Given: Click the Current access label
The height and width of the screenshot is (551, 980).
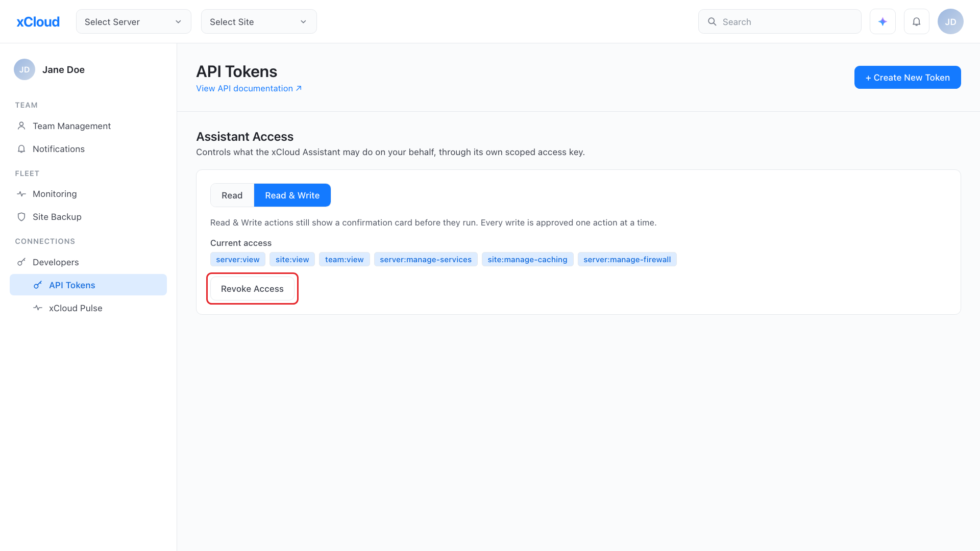Looking at the screenshot, I should [x=241, y=243].
